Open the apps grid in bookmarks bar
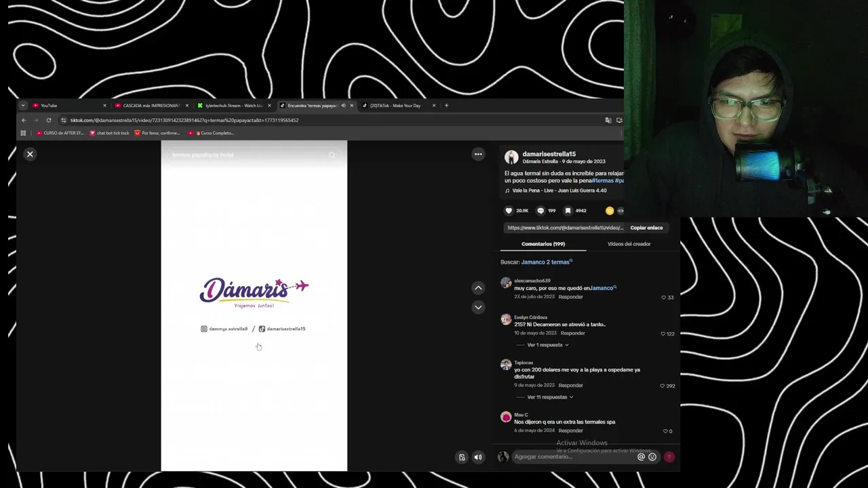Screen dimensions: 868x488 23,133
